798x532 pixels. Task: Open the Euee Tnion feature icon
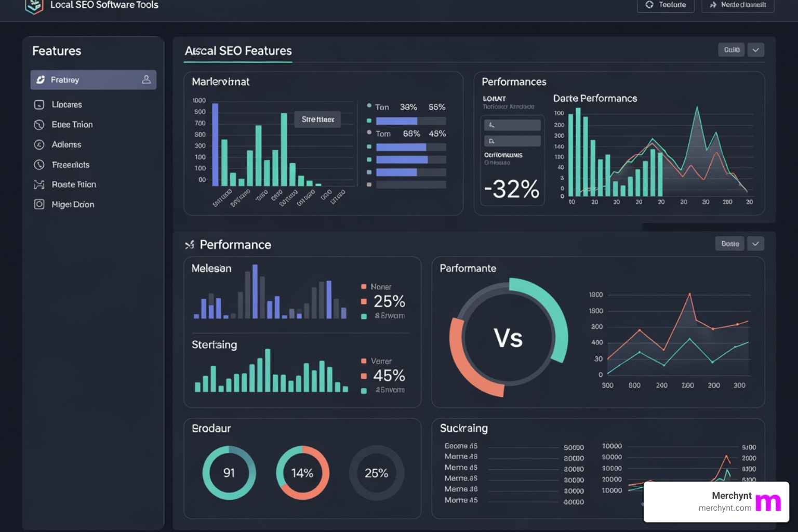click(39, 125)
